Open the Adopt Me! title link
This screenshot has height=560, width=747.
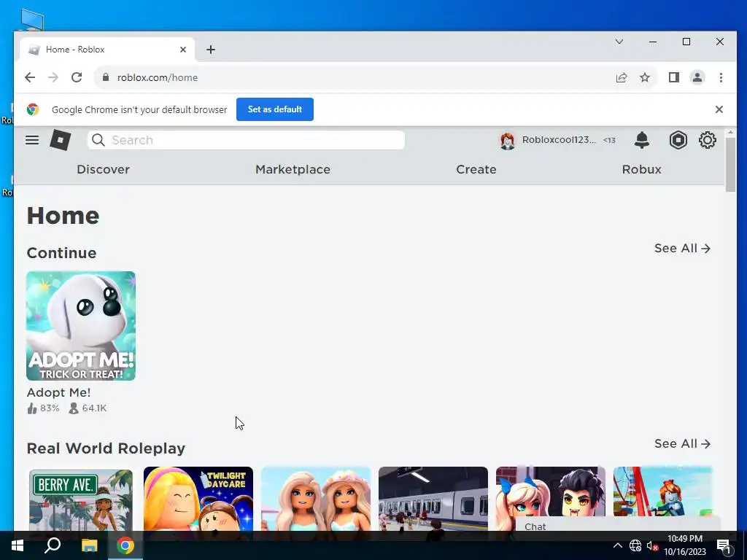click(x=58, y=392)
